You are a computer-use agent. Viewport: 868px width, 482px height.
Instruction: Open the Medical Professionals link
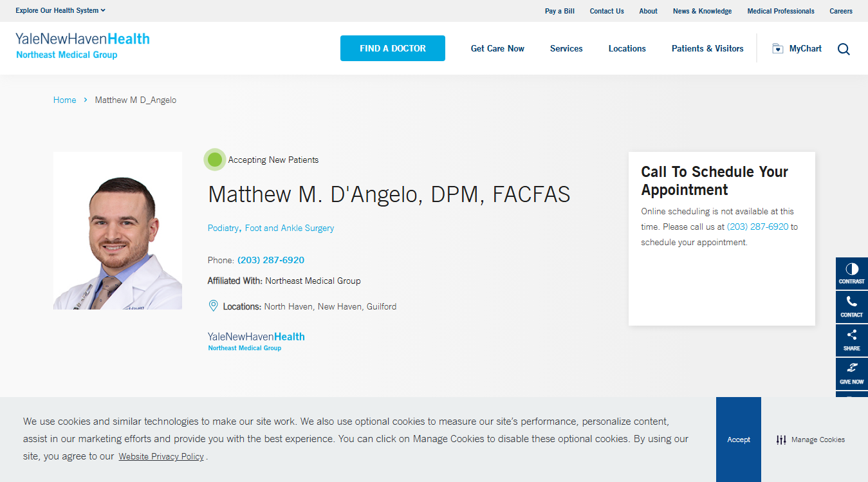pos(780,11)
